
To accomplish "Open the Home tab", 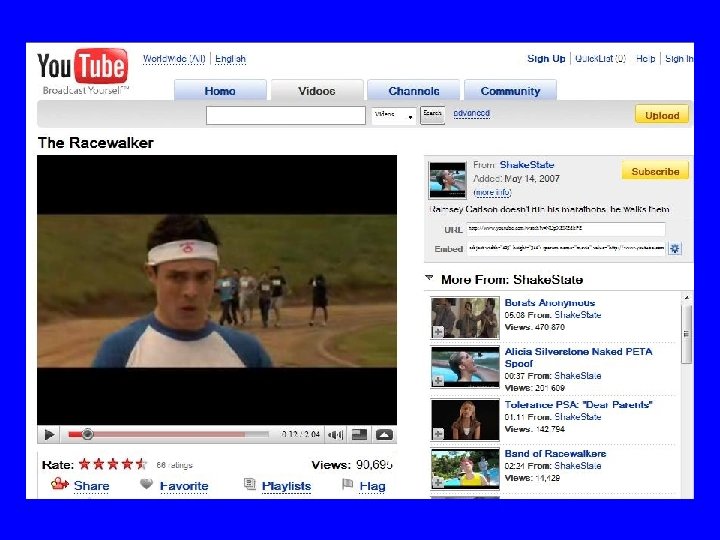I will click(x=220, y=90).
